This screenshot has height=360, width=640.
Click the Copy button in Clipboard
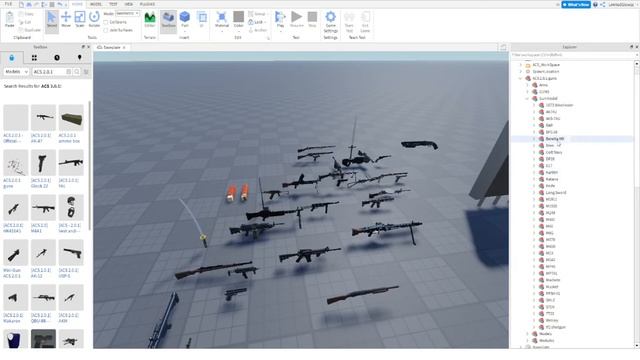[27, 14]
